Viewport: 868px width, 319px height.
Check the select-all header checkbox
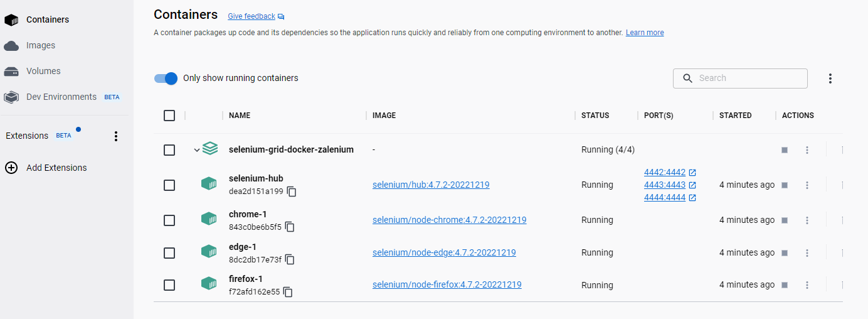click(x=169, y=116)
